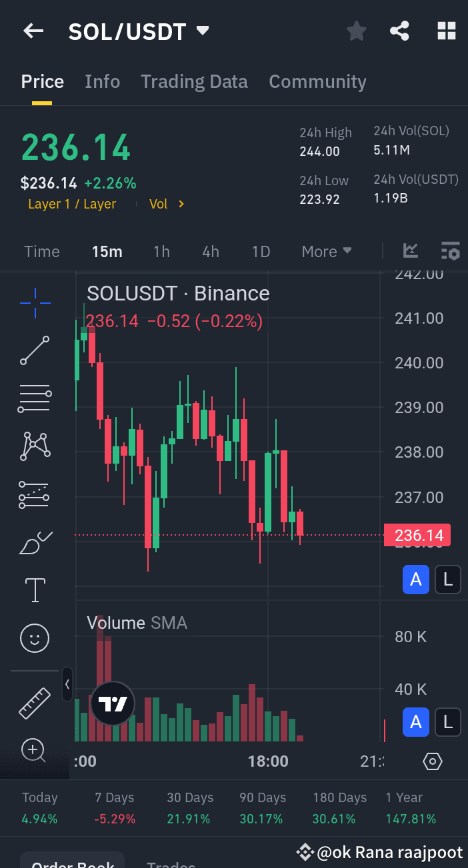Select the text annotation tool
The width and height of the screenshot is (468, 868).
pos(35,590)
